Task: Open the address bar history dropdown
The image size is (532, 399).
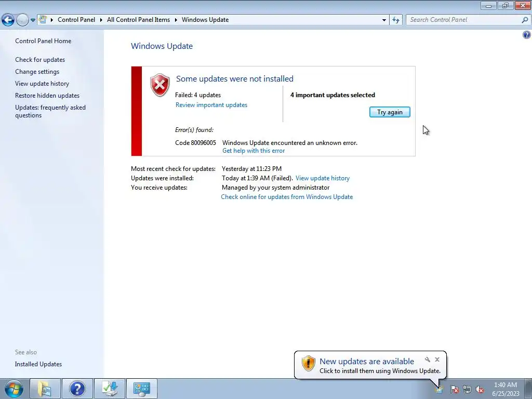Action: (384, 20)
